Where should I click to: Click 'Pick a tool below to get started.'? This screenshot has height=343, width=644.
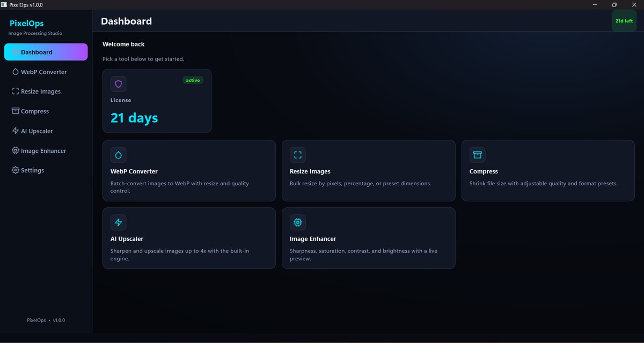pyautogui.click(x=143, y=59)
